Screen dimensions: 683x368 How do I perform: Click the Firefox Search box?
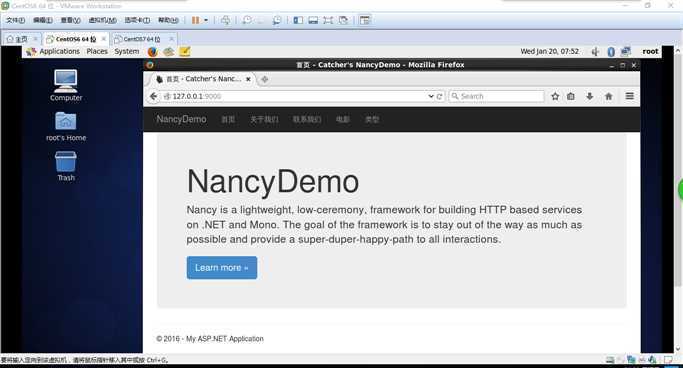[497, 96]
